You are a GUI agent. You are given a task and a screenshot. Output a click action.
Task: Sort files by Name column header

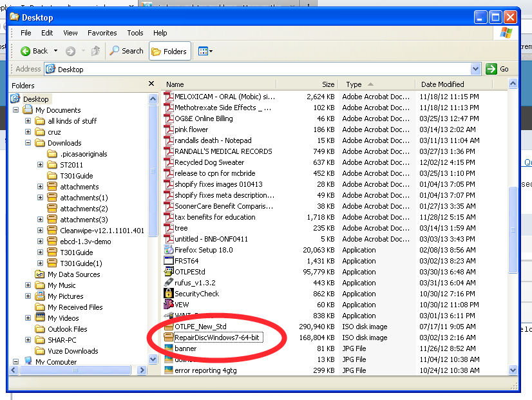[x=218, y=84]
